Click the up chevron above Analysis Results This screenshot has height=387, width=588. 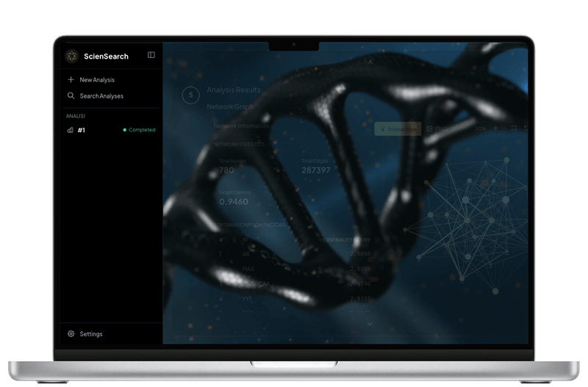point(370,62)
